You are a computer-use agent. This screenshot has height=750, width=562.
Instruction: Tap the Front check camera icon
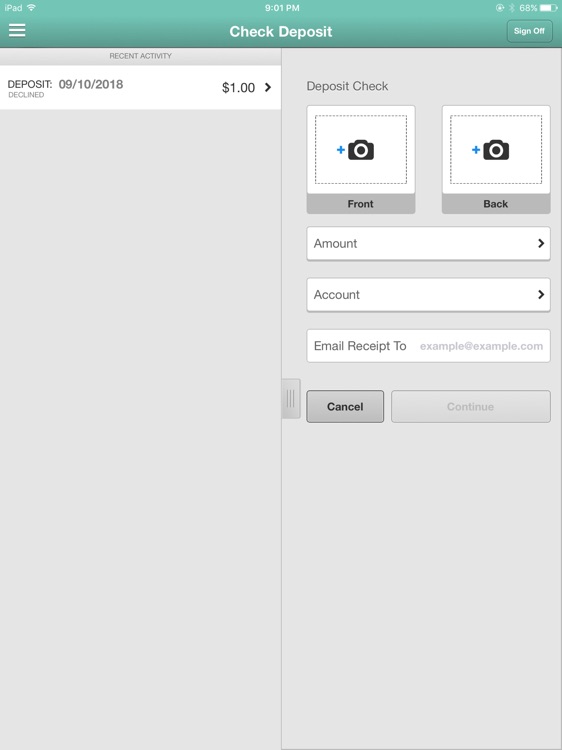coord(361,150)
